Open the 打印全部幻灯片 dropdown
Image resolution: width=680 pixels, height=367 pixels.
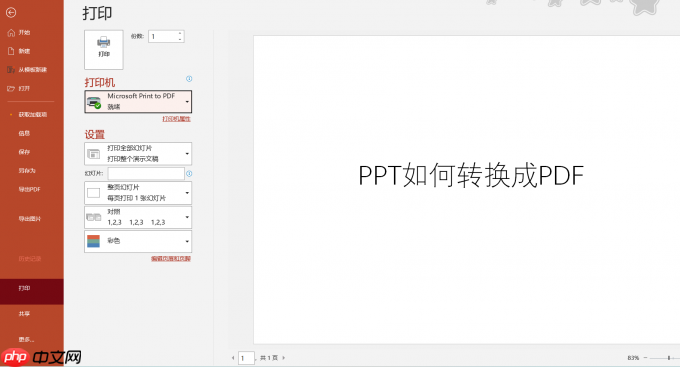(x=138, y=154)
